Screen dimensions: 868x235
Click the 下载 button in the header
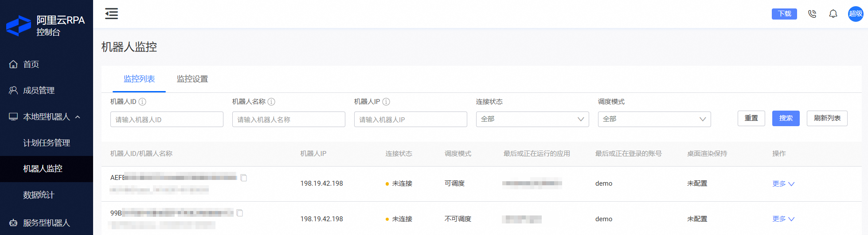(784, 14)
